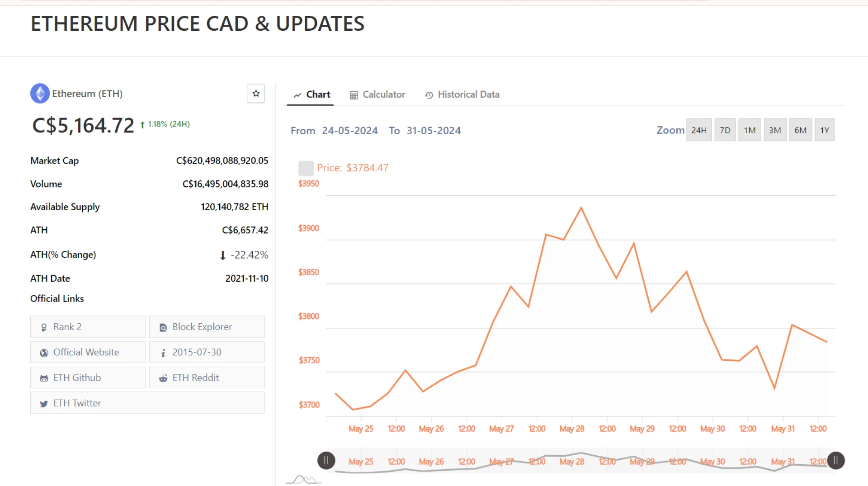
Task: Set chart zoom to 7D
Action: [725, 130]
